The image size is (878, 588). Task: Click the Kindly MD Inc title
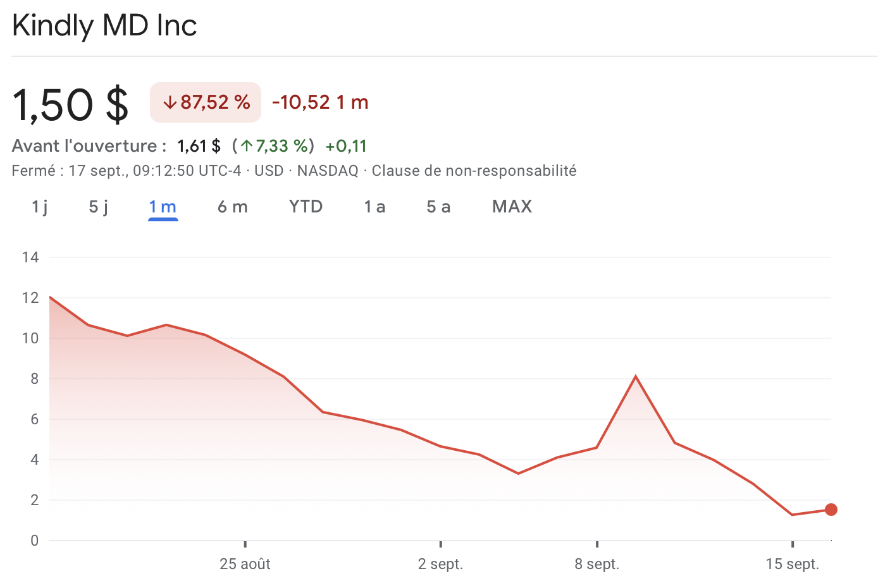pyautogui.click(x=104, y=25)
